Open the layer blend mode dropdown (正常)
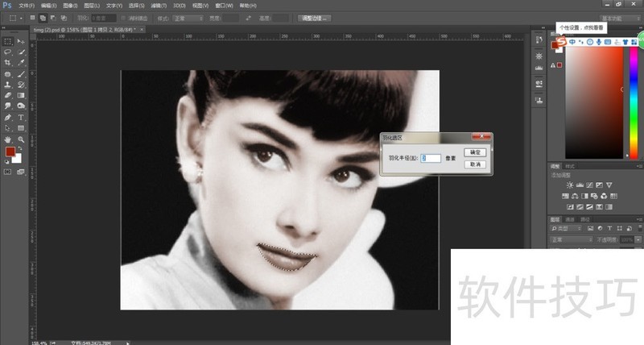Viewport: 644px width, 345px height. coord(570,239)
